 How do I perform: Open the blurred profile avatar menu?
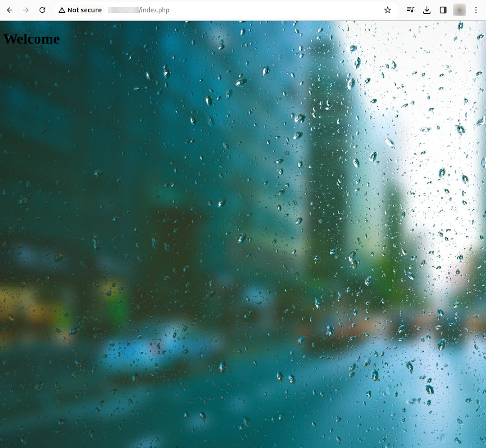tap(459, 10)
